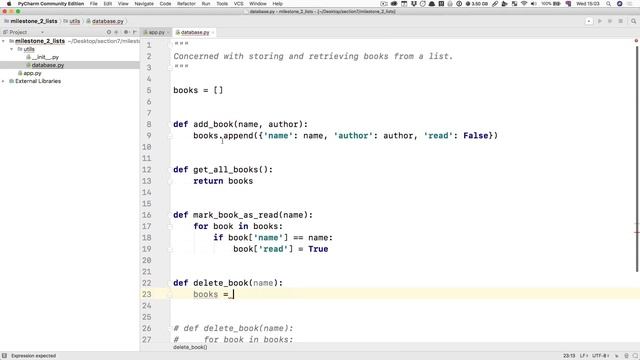Place cursor on line 5 'books = []'
The width and height of the screenshot is (640, 360).
pos(198,90)
